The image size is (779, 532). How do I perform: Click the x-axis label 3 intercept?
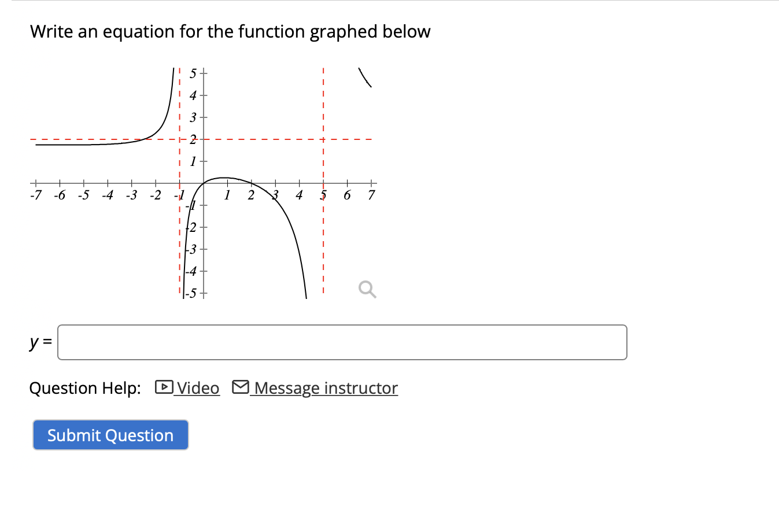tap(276, 194)
